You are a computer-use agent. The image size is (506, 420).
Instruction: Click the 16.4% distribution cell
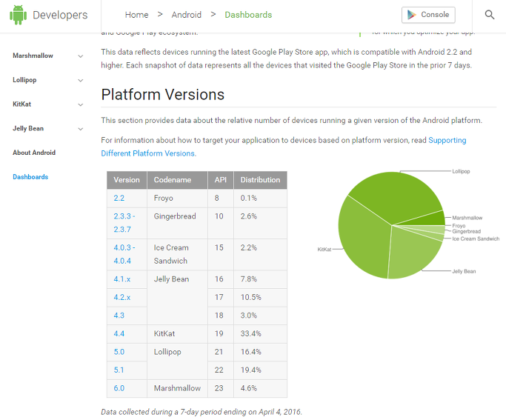pyautogui.click(x=261, y=352)
